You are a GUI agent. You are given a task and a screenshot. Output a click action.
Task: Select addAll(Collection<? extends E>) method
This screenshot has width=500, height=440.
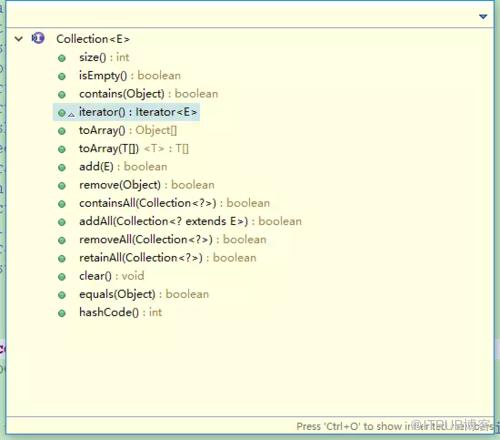[190, 221]
